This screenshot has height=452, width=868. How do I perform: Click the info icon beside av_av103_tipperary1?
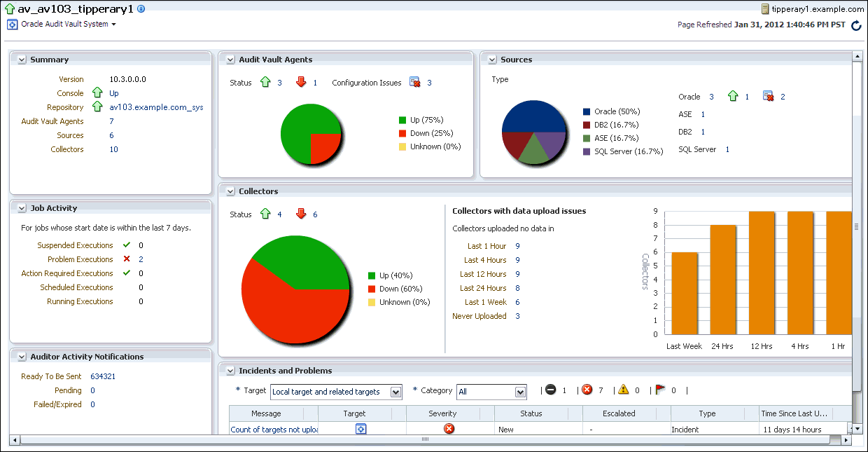point(141,9)
